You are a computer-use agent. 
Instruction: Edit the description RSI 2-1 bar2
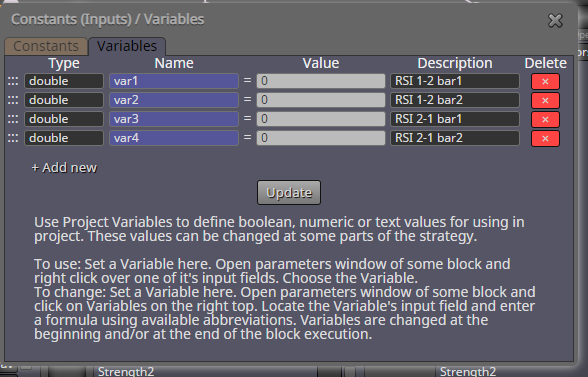pyautogui.click(x=455, y=138)
